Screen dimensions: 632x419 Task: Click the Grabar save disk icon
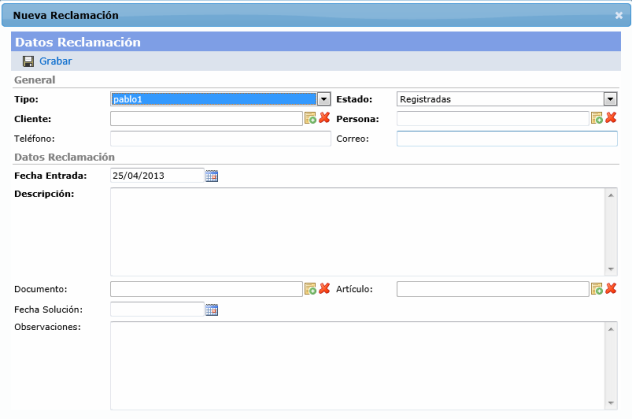28,61
